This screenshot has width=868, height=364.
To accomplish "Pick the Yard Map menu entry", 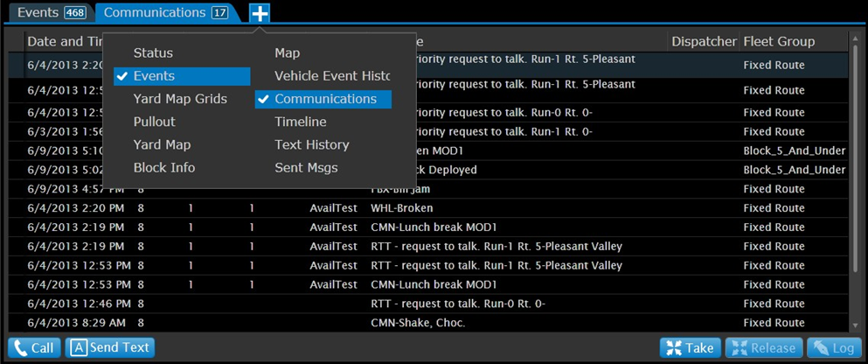I will [x=163, y=144].
